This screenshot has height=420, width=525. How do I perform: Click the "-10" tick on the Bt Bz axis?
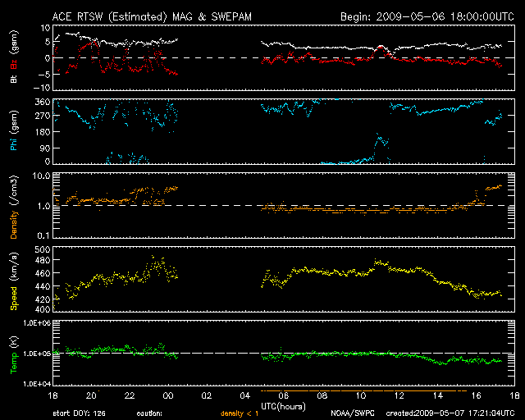click(x=42, y=88)
